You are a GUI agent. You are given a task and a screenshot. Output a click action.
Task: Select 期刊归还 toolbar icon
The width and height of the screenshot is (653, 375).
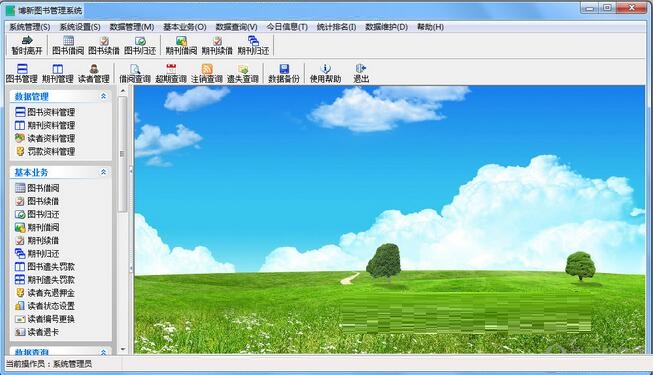click(x=253, y=45)
